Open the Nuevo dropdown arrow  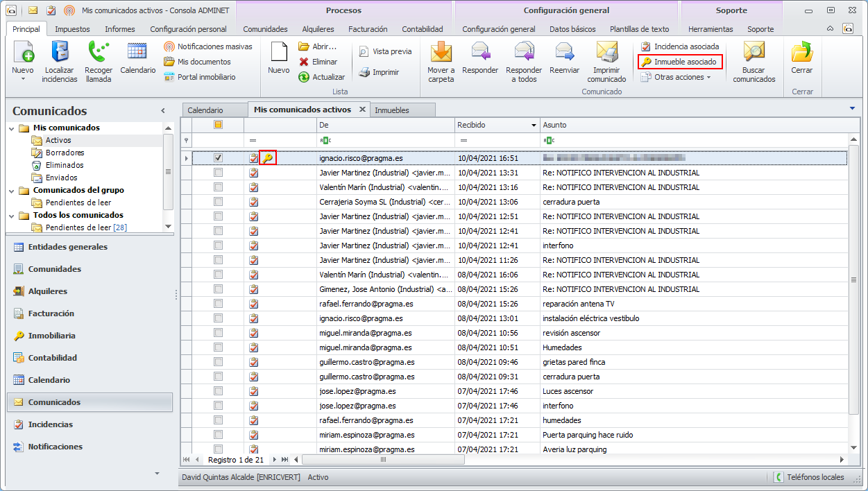23,79
